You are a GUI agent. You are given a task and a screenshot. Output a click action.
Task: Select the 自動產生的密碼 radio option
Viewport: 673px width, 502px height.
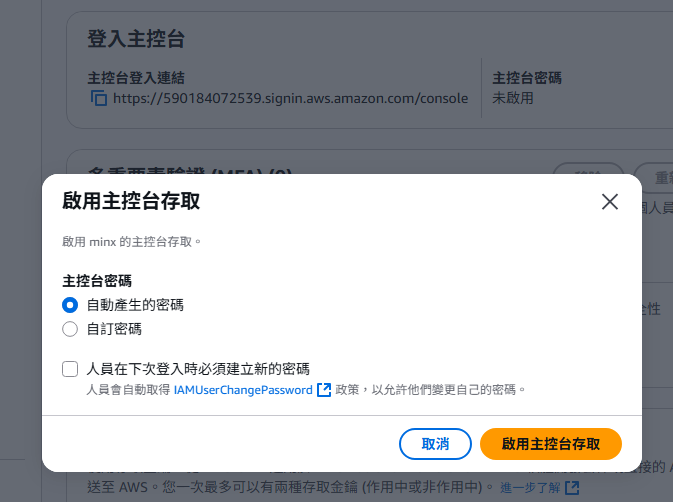(x=70, y=305)
